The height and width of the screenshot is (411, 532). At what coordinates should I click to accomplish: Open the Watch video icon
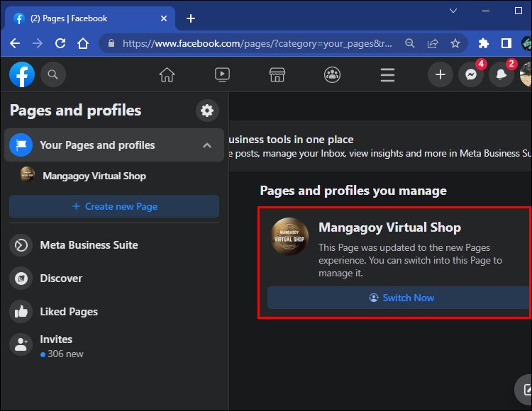click(222, 74)
